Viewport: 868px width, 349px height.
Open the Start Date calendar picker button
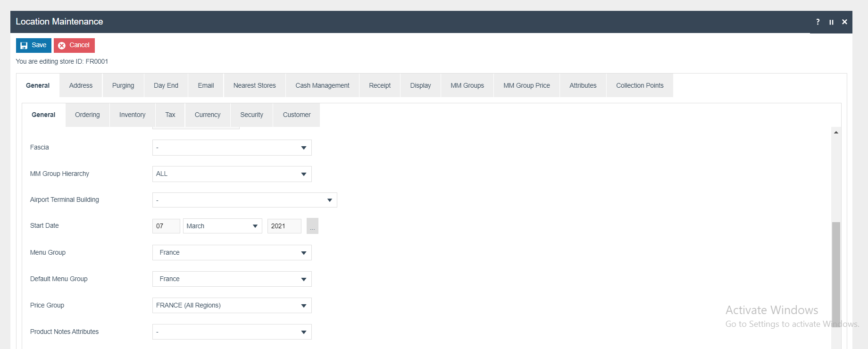(312, 226)
